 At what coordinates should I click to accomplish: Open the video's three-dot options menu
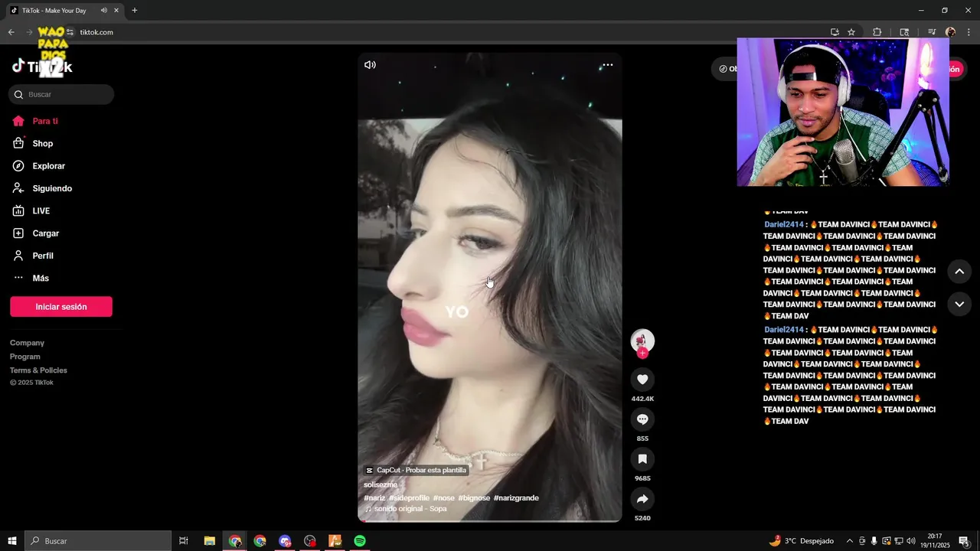click(x=607, y=65)
